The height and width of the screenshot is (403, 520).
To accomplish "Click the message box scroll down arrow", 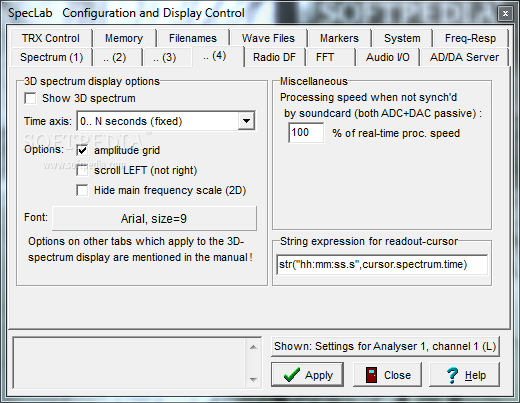I will 253,379.
